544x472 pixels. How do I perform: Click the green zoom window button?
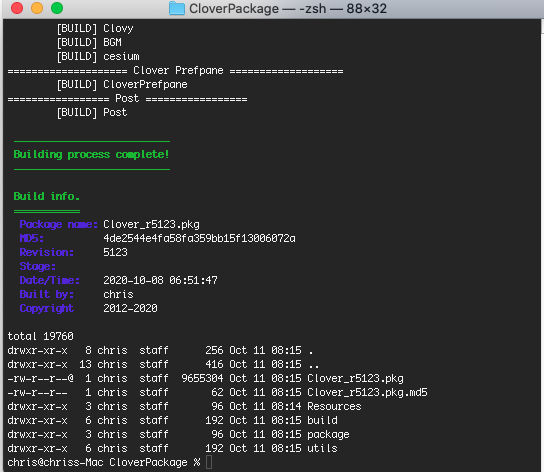(57, 8)
